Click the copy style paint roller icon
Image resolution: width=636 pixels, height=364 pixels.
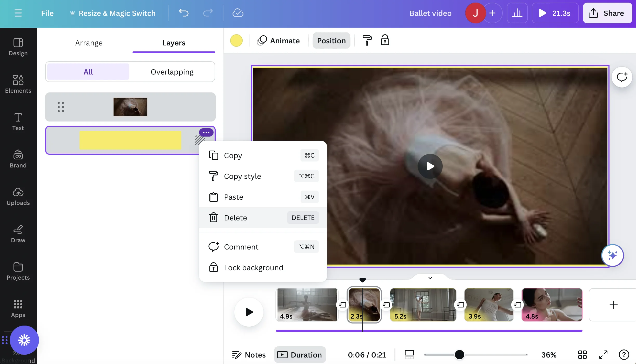point(367,41)
